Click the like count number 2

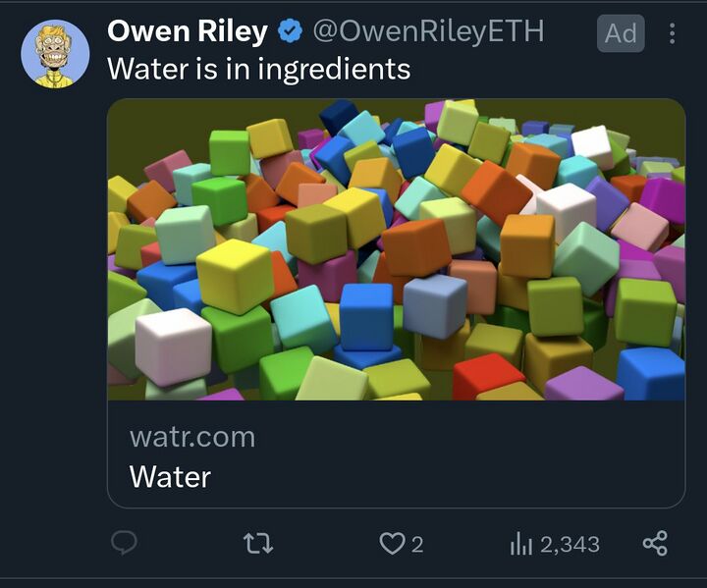click(x=417, y=544)
